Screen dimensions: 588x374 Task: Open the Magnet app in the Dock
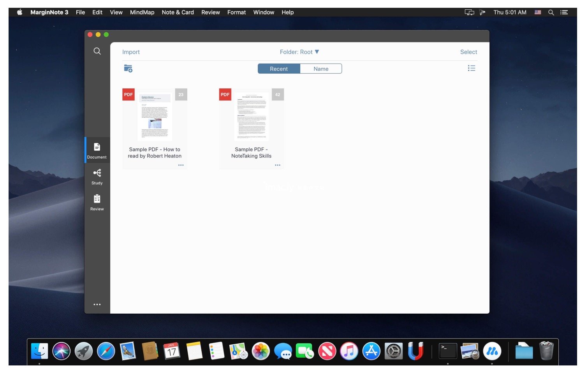click(x=415, y=351)
